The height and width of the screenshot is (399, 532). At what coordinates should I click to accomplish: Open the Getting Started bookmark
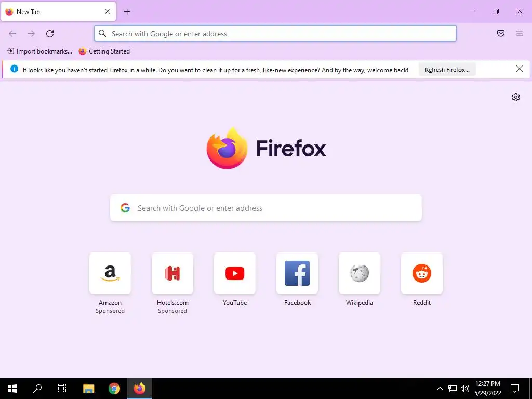point(104,51)
